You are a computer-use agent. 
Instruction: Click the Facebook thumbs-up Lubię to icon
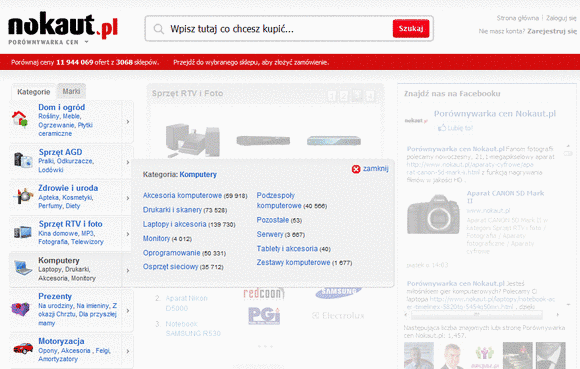pyautogui.click(x=442, y=128)
